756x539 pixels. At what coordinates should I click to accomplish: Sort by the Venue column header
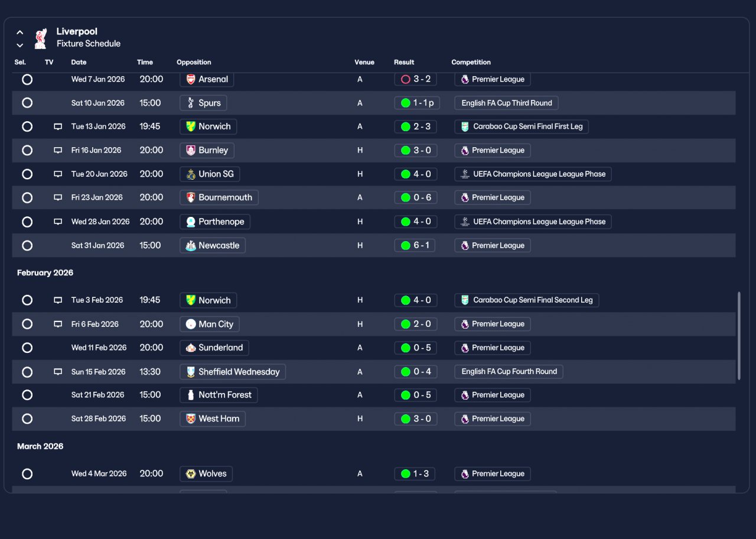point(364,62)
